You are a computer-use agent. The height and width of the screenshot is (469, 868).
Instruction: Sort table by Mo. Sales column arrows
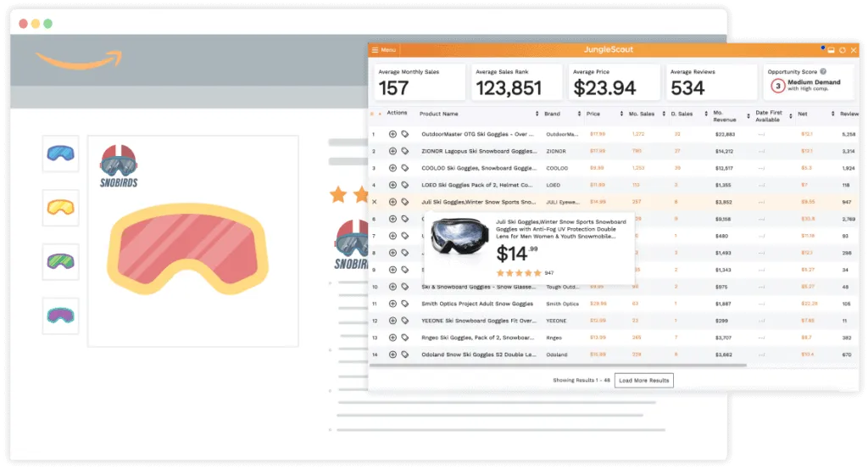coord(664,114)
